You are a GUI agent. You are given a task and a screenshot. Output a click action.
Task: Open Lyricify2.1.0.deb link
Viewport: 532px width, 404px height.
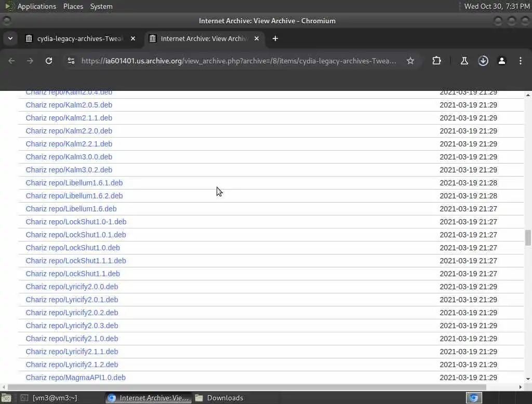[x=72, y=339]
